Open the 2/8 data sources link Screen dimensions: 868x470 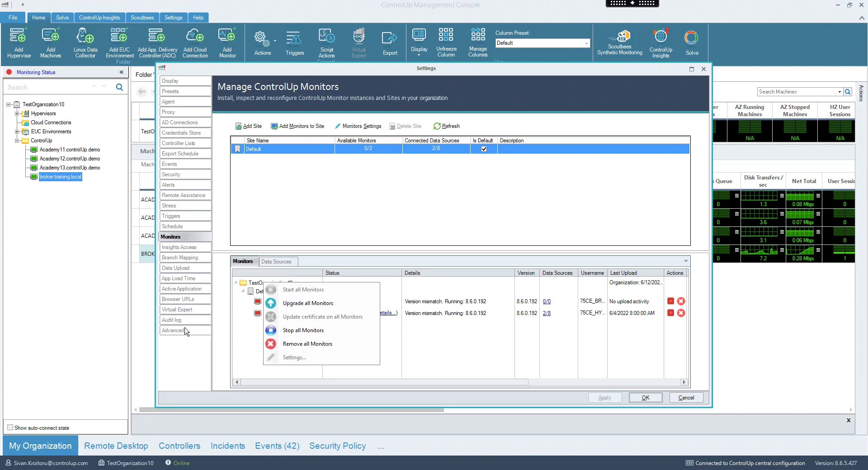coord(547,313)
